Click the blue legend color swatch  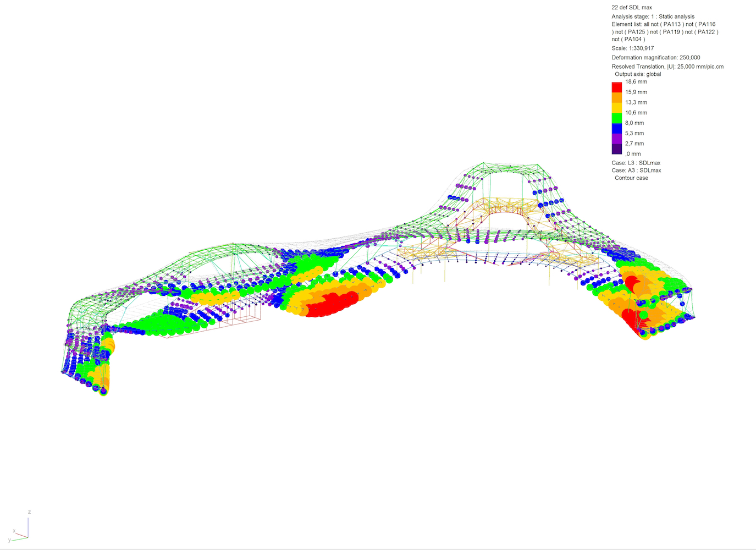[x=617, y=128]
